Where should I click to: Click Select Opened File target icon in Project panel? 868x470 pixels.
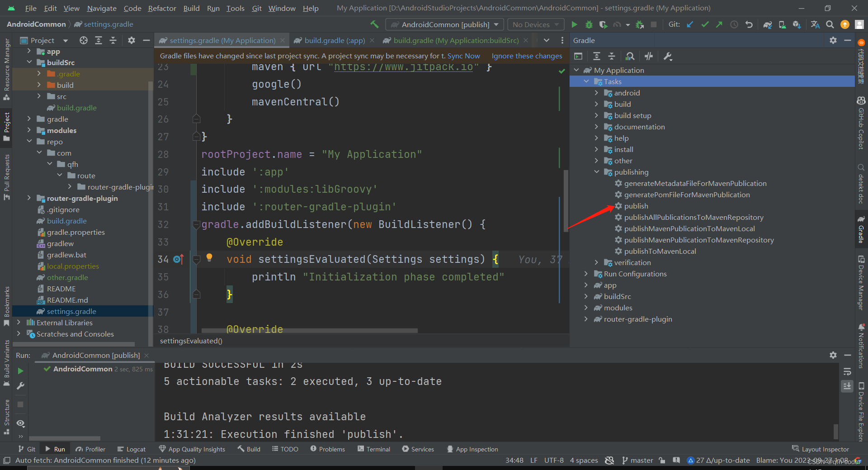84,40
